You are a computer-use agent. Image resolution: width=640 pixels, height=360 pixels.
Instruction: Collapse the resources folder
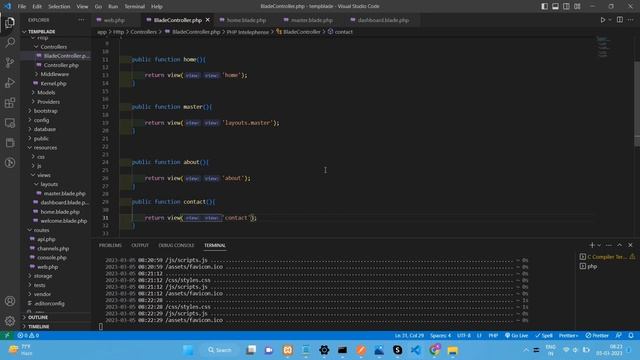click(x=45, y=148)
